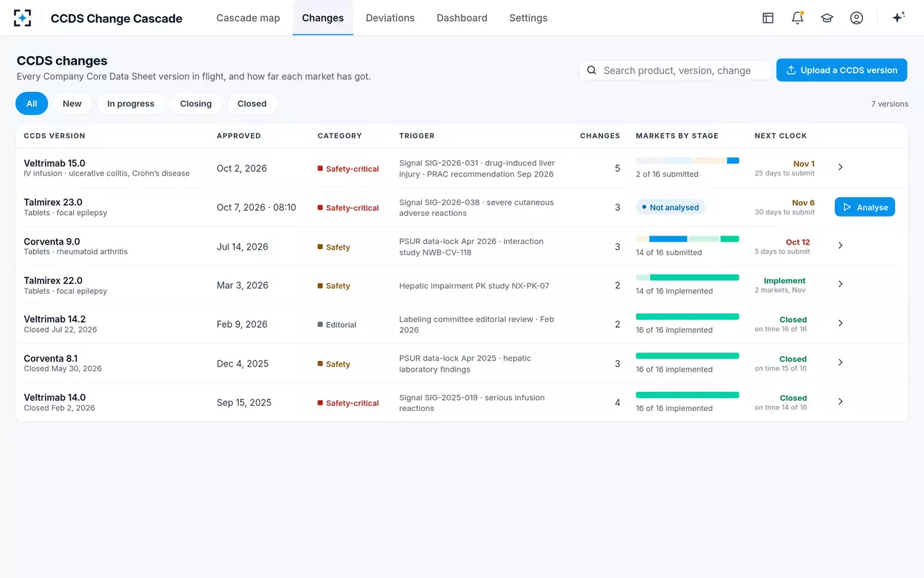This screenshot has width=924, height=578.
Task: Click Corventa 8.1 version name
Action: 51,358
